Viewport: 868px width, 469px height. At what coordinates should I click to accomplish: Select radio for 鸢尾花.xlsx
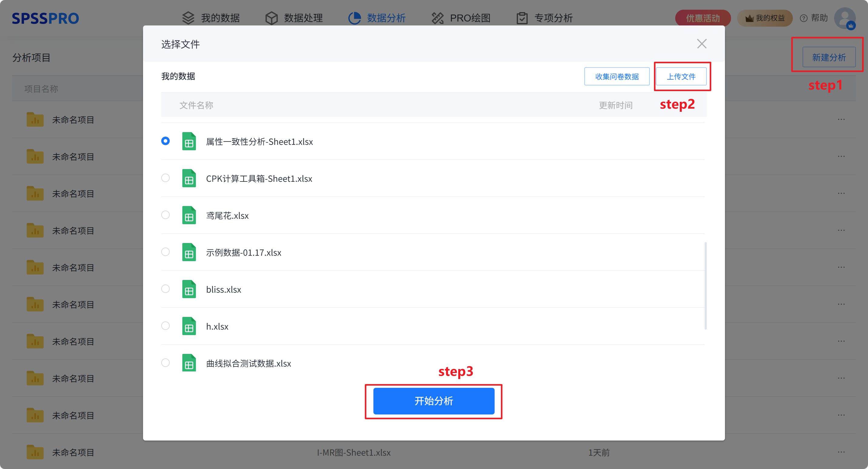tap(165, 215)
